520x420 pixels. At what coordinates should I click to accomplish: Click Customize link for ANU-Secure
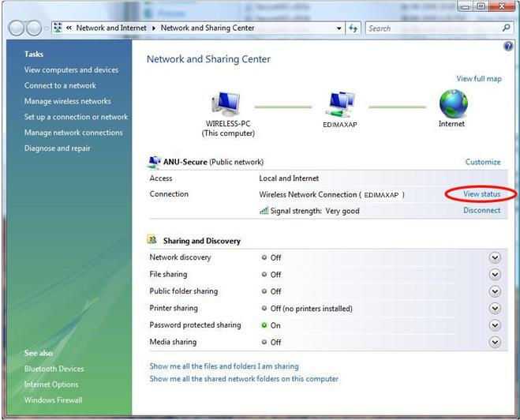pos(483,162)
